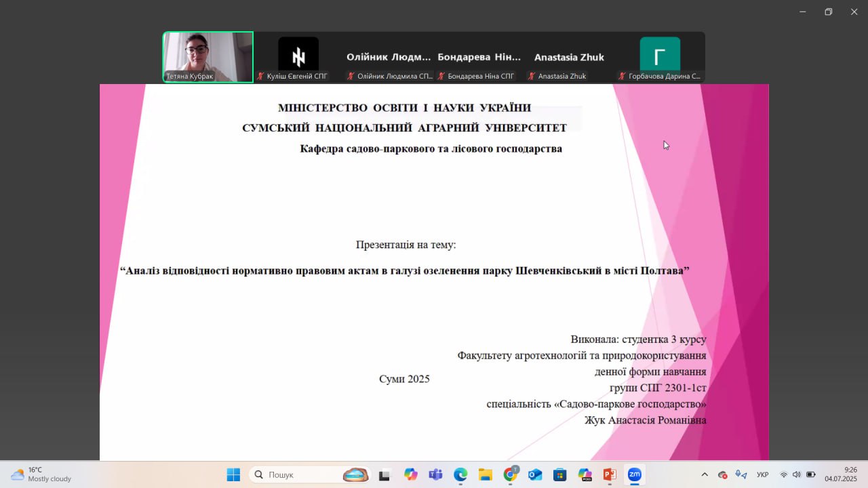Click the text Презентація на тему:
The width and height of the screenshot is (868, 488).
406,245
